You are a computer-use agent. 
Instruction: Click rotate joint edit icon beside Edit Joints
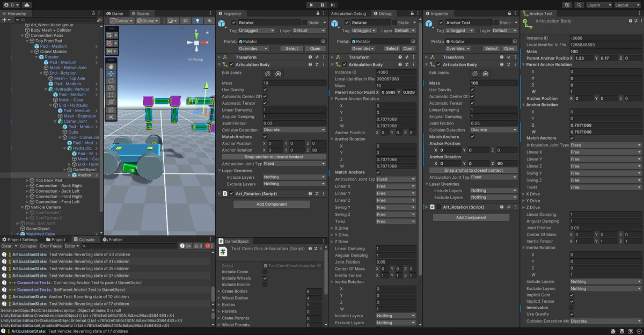267,74
